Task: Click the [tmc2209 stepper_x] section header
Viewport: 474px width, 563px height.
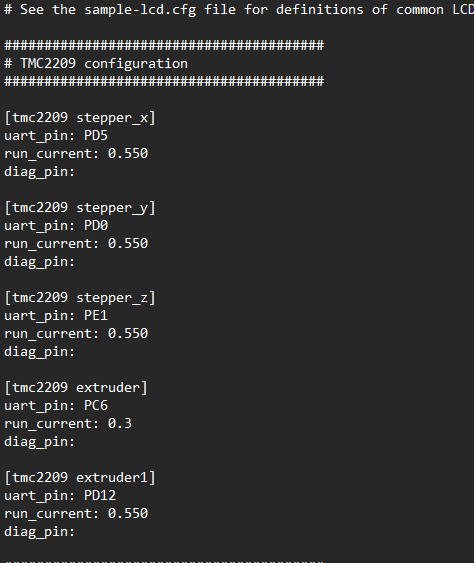Action: click(x=80, y=118)
